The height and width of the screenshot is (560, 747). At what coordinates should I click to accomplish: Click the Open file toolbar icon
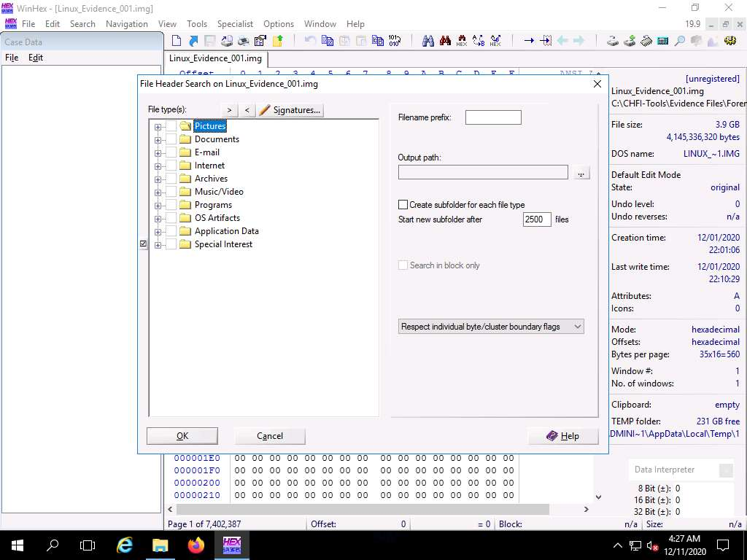coord(193,41)
